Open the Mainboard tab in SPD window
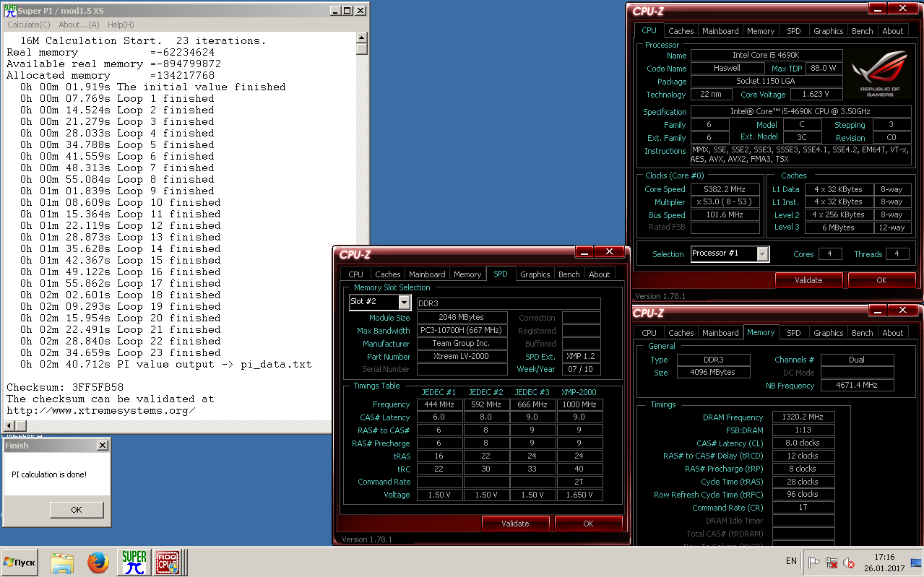924x577 pixels. [427, 274]
